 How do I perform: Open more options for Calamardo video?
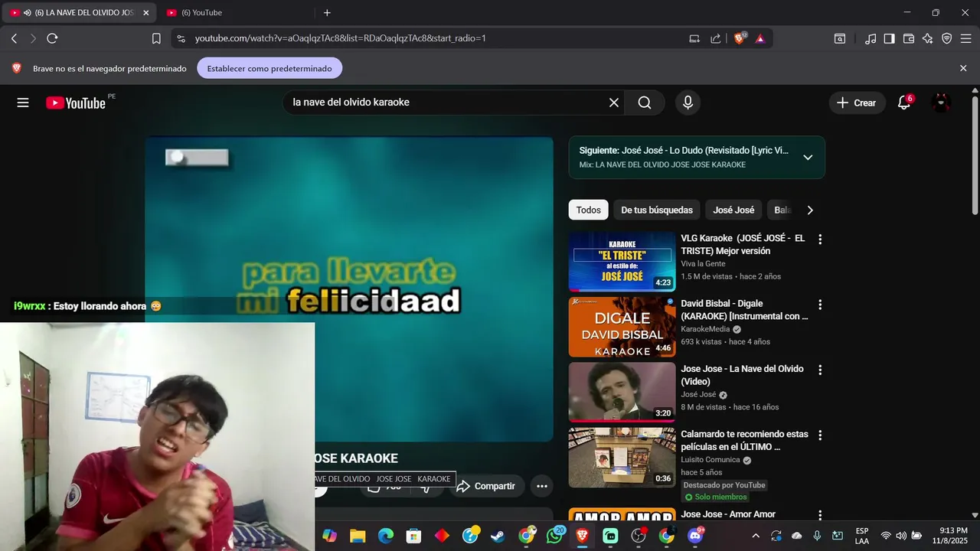coord(820,435)
